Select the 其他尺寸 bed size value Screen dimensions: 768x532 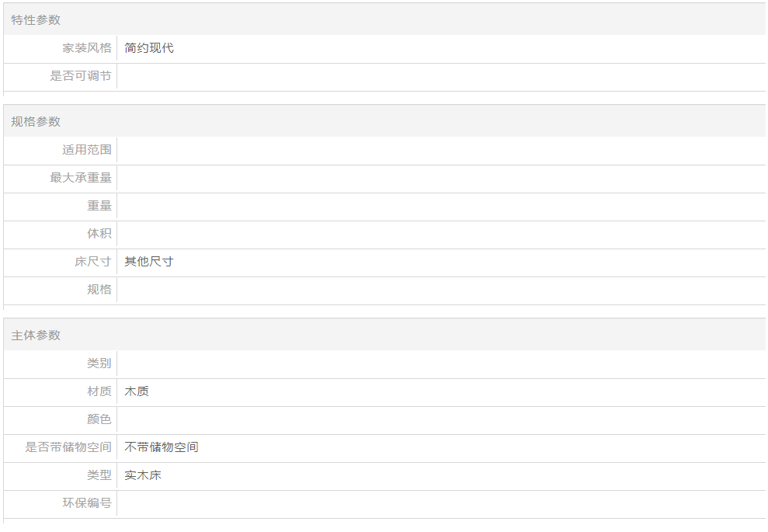point(149,262)
